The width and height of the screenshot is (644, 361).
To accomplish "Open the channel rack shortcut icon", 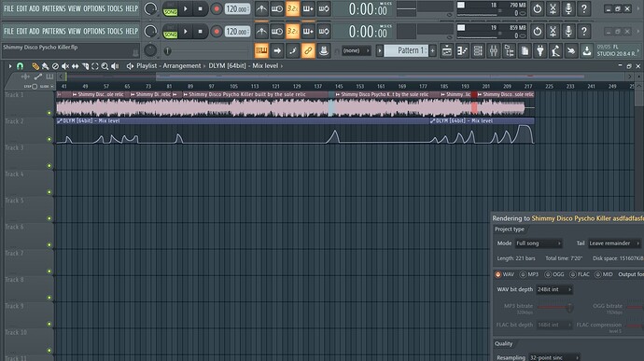I will click(478, 50).
